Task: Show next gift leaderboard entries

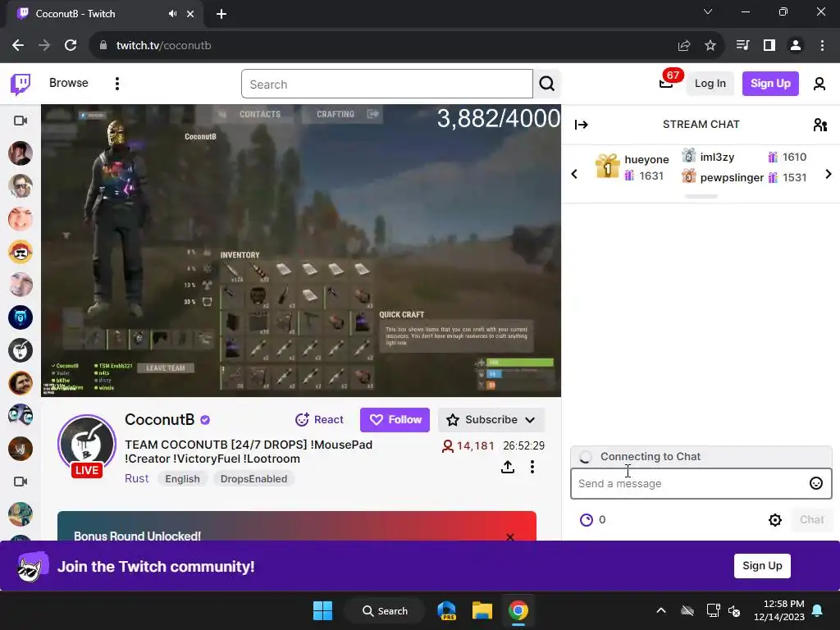Action: click(x=829, y=174)
